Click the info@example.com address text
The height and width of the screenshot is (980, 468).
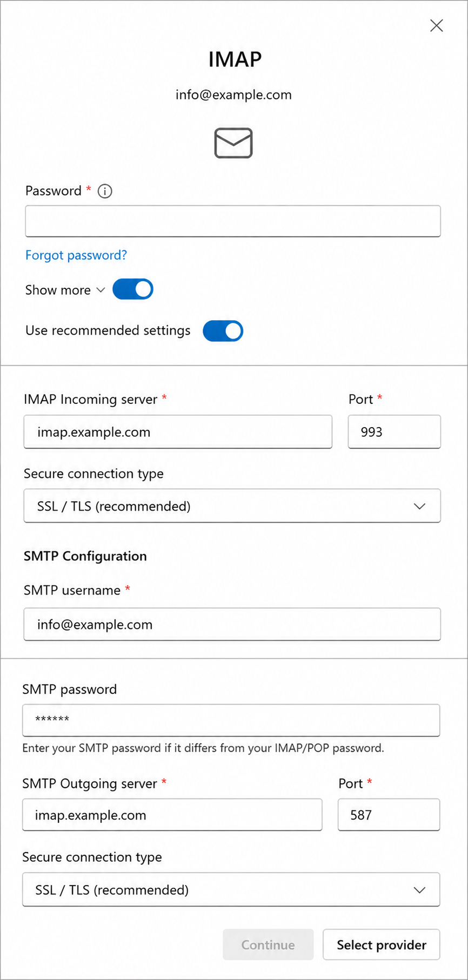click(x=233, y=95)
